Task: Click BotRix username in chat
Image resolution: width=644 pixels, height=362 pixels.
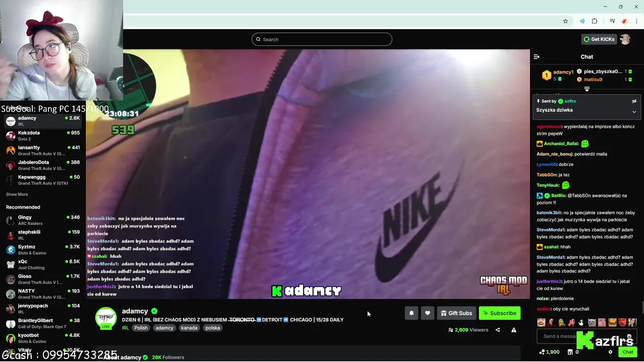Action: pos(558,196)
